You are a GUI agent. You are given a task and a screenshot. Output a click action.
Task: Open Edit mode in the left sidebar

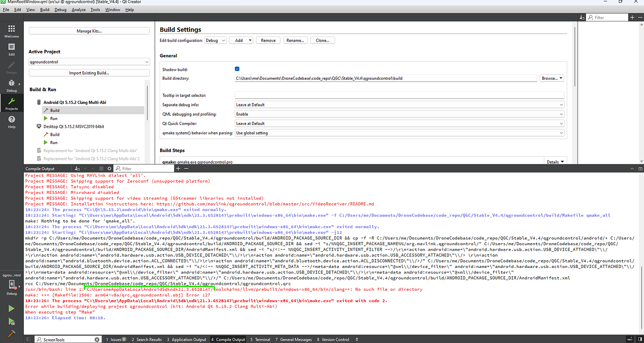pos(11,48)
